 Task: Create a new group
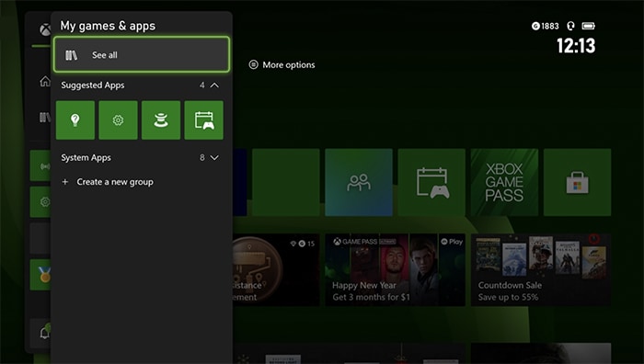coord(108,182)
